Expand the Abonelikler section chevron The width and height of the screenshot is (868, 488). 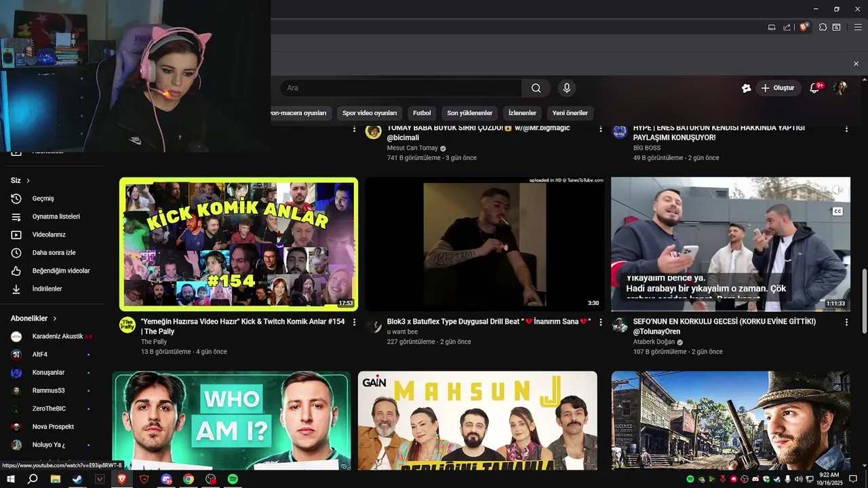55,319
